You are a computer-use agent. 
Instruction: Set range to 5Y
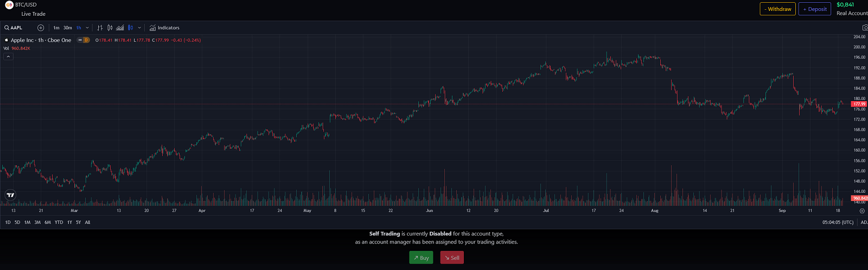click(78, 222)
